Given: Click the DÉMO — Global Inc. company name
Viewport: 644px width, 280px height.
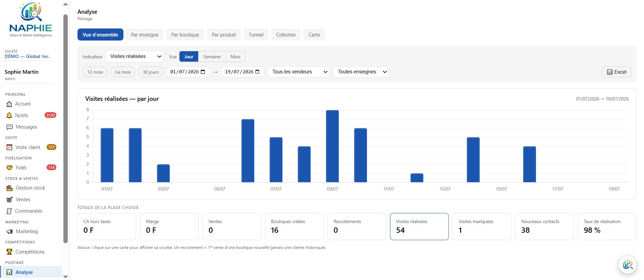Looking at the screenshot, I should tap(27, 57).
